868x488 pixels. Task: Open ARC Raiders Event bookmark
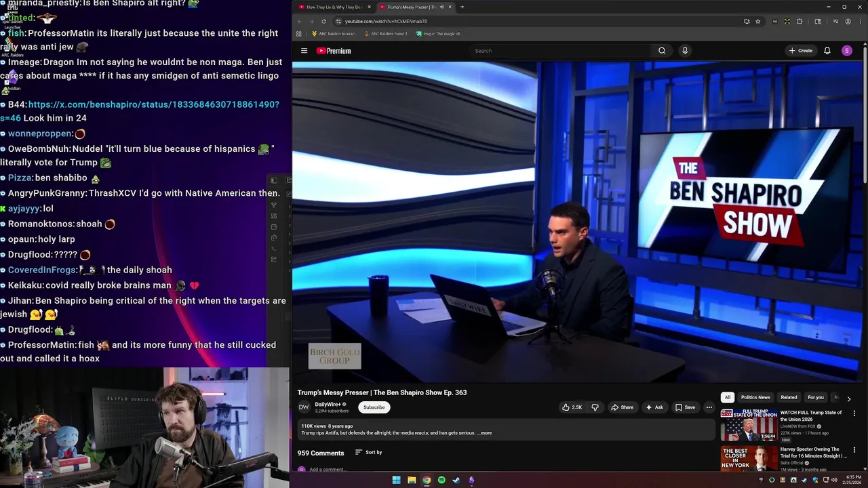(x=387, y=33)
